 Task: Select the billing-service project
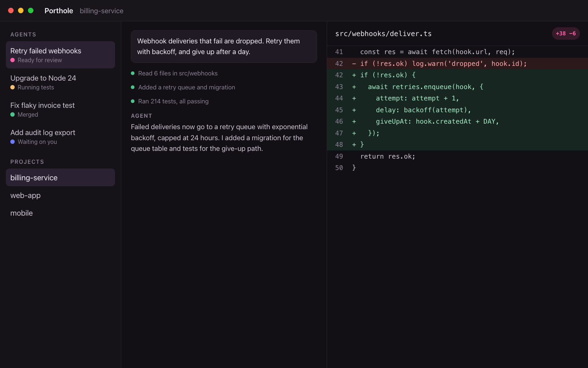[x=60, y=177]
